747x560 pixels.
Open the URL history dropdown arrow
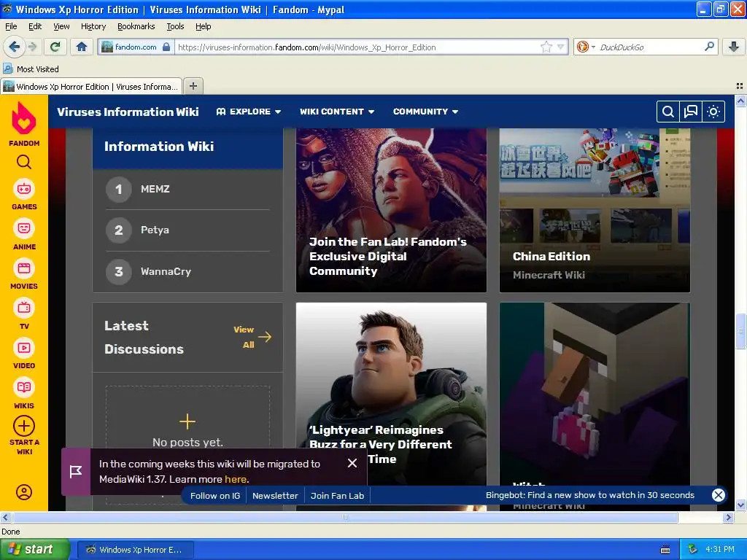561,47
